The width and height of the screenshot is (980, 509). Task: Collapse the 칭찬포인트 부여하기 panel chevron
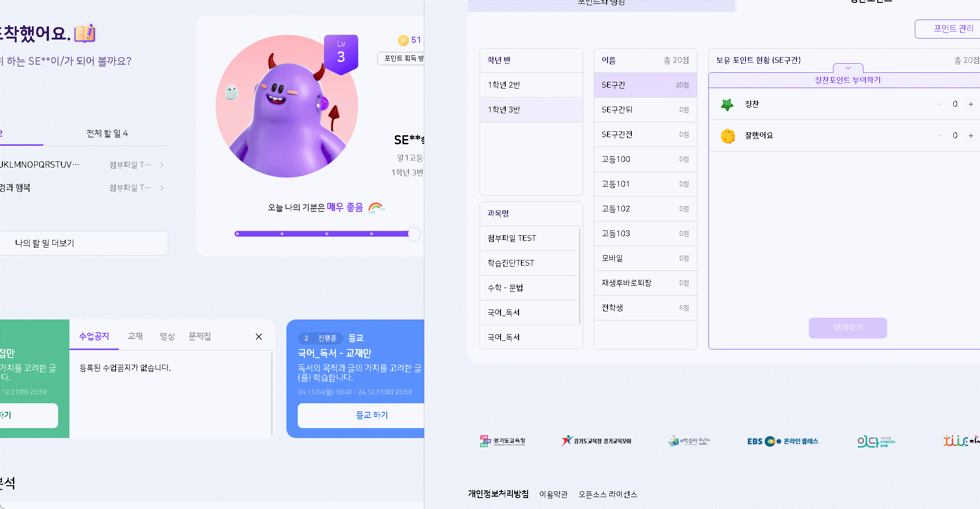tap(848, 68)
